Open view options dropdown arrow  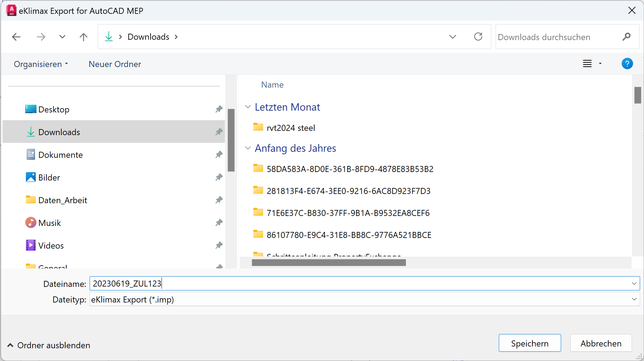coord(600,64)
